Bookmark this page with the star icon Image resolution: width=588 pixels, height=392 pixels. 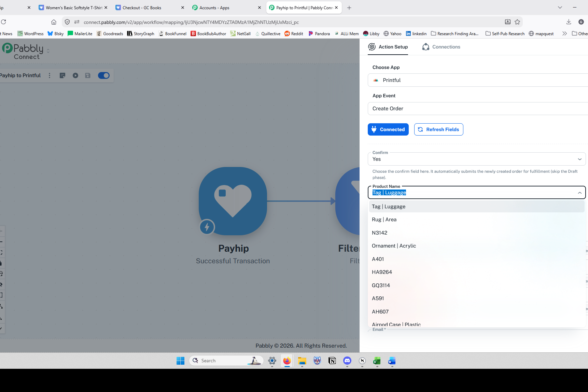pos(517,22)
